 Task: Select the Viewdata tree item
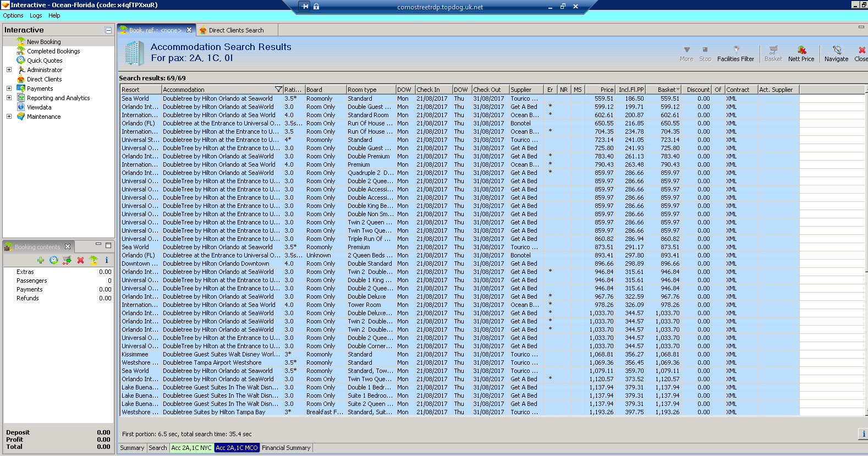pyautogui.click(x=39, y=107)
